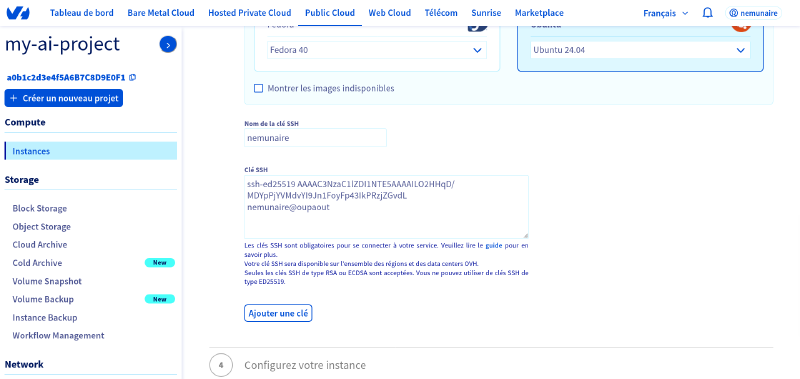Click the Compute section heading
800x379 pixels.
[x=25, y=122]
